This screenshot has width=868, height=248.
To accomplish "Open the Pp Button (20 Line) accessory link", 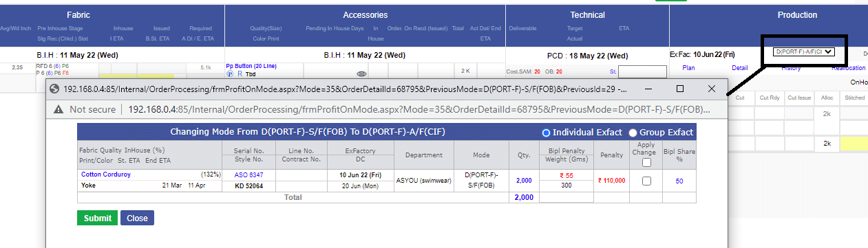I will 251,66.
